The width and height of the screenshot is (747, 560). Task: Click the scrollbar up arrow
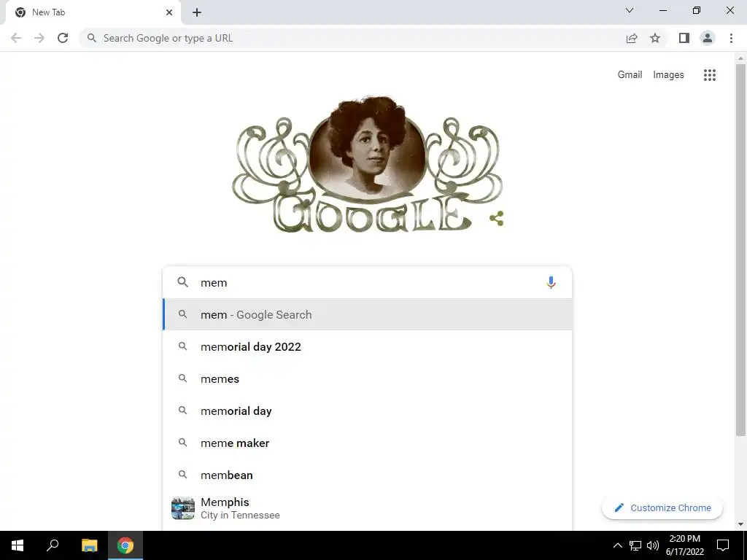coord(740,58)
